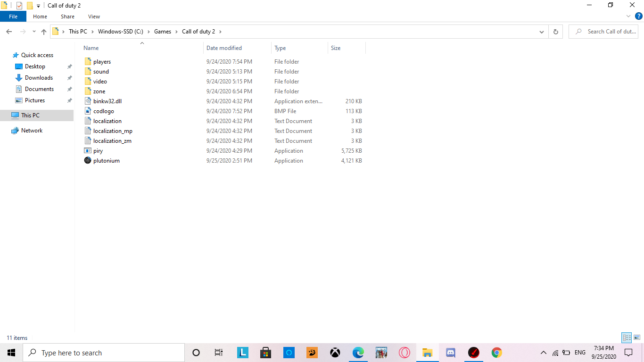Go to Games in breadcrumb path
644x362 pixels.
(163, 32)
